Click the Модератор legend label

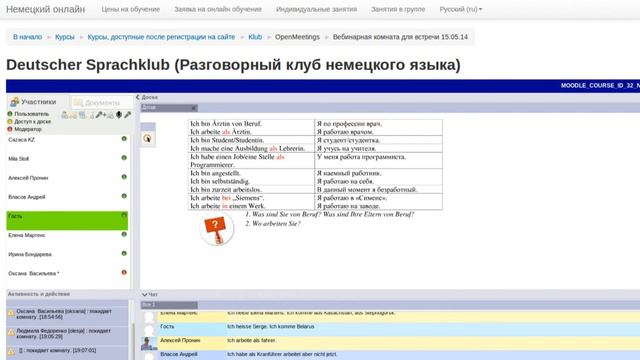[x=28, y=129]
